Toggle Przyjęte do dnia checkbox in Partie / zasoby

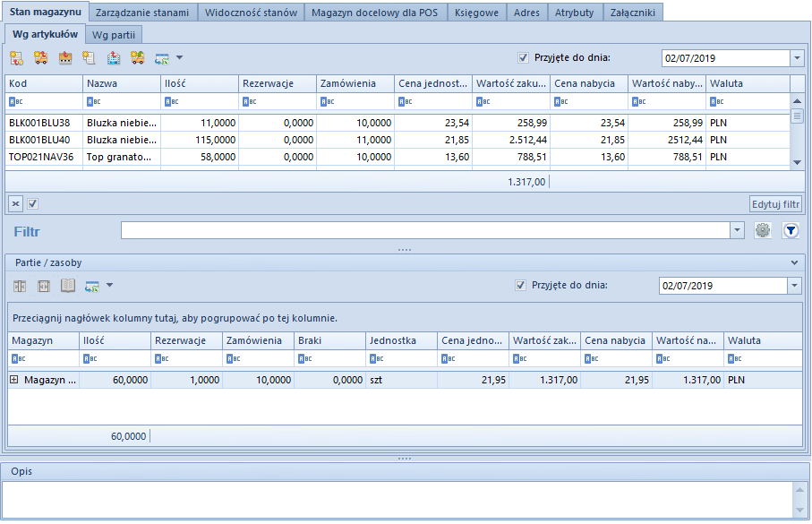[x=520, y=285]
